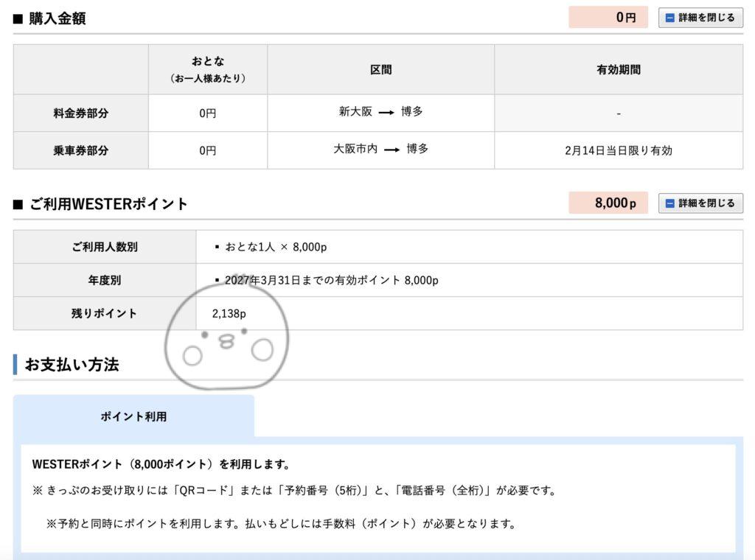
Task: Select the 料金券部分 row header
Action: pyautogui.click(x=81, y=113)
